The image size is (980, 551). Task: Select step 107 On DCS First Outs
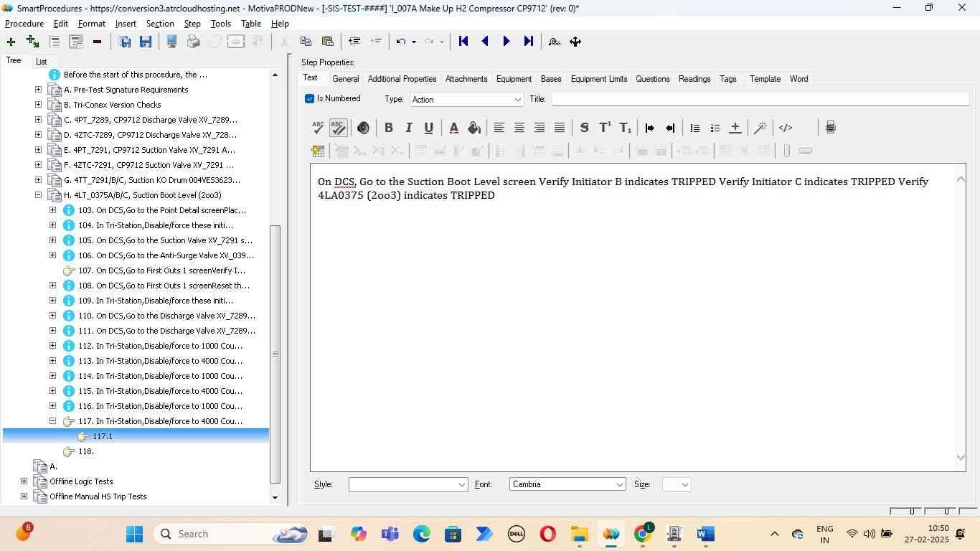coord(161,270)
